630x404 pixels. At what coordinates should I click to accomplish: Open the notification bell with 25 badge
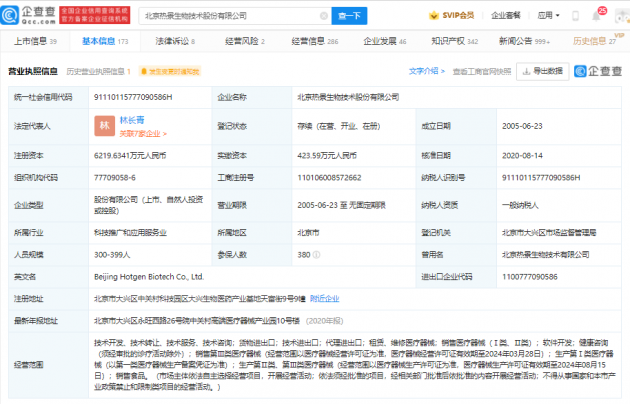(x=596, y=16)
